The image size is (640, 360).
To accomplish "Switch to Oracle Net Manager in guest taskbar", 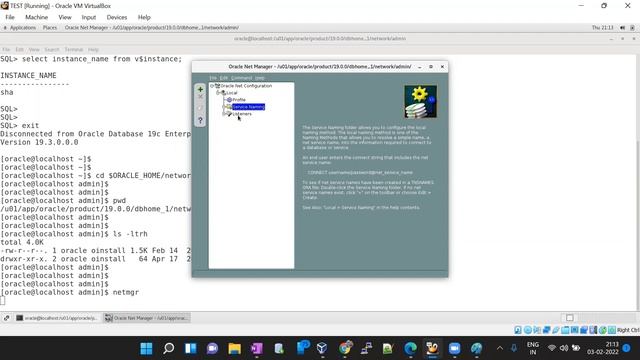I will tap(147, 318).
